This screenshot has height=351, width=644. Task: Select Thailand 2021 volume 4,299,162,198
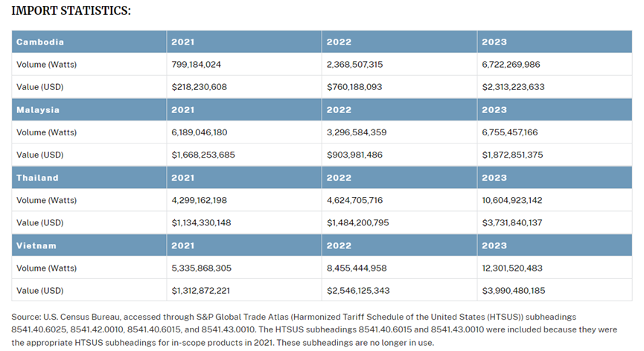pos(199,200)
